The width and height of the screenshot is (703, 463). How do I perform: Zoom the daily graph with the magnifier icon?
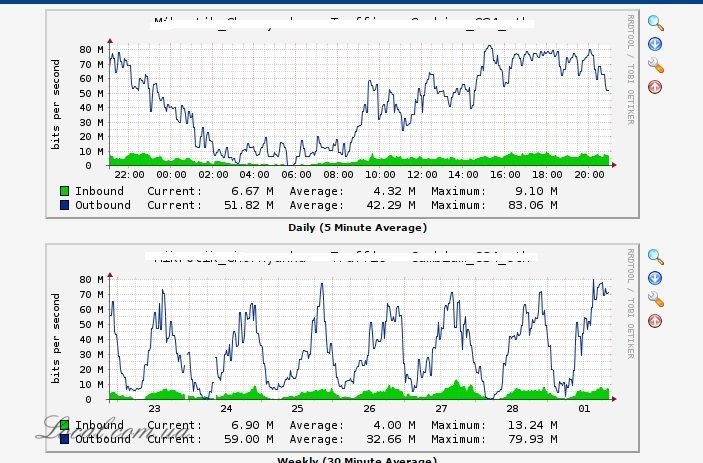(x=655, y=23)
